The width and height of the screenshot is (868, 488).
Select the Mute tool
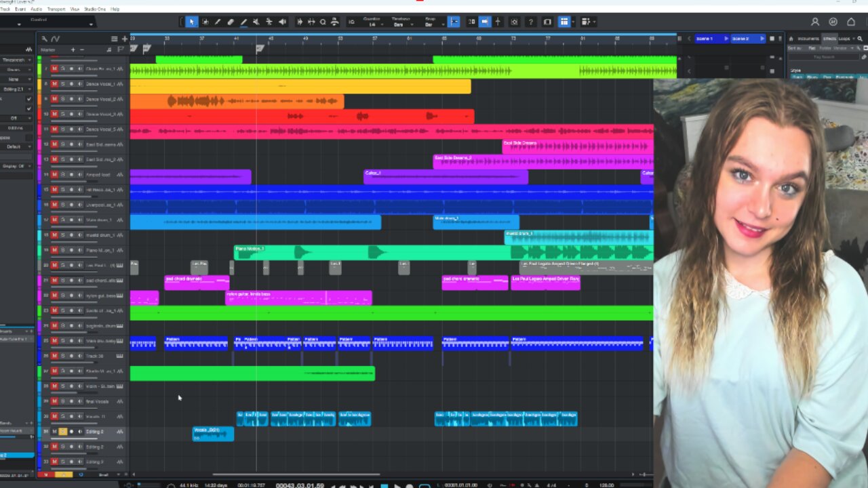[x=256, y=22]
